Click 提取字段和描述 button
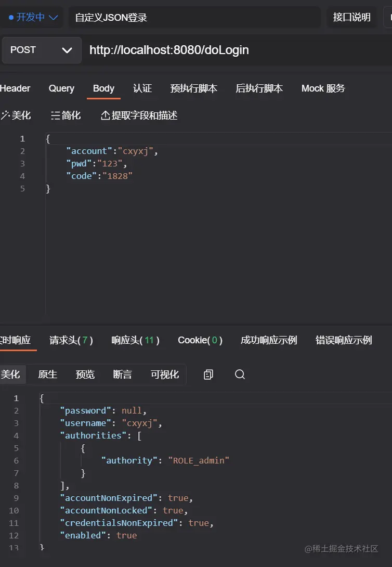 (x=139, y=115)
